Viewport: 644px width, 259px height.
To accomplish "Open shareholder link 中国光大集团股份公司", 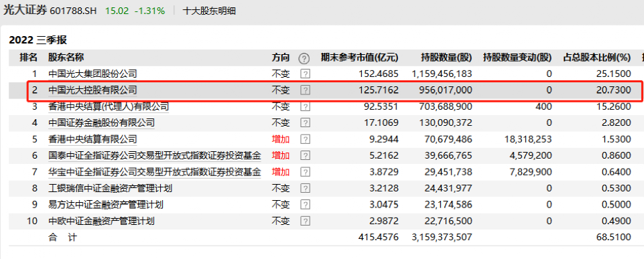I will pyautogui.click(x=92, y=74).
